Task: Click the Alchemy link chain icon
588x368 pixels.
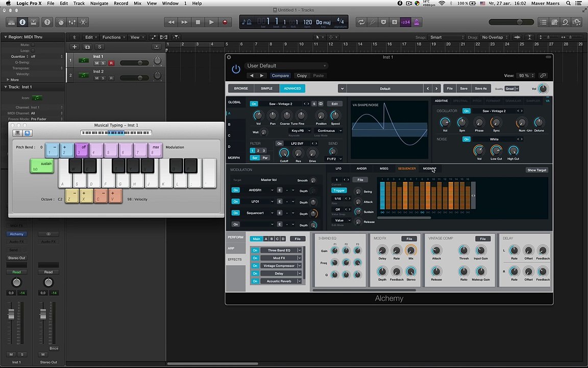Action: 543,76
